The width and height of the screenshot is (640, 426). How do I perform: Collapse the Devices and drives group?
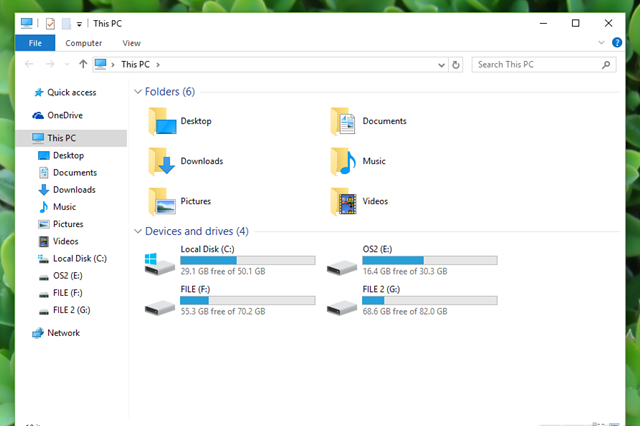pyautogui.click(x=137, y=231)
